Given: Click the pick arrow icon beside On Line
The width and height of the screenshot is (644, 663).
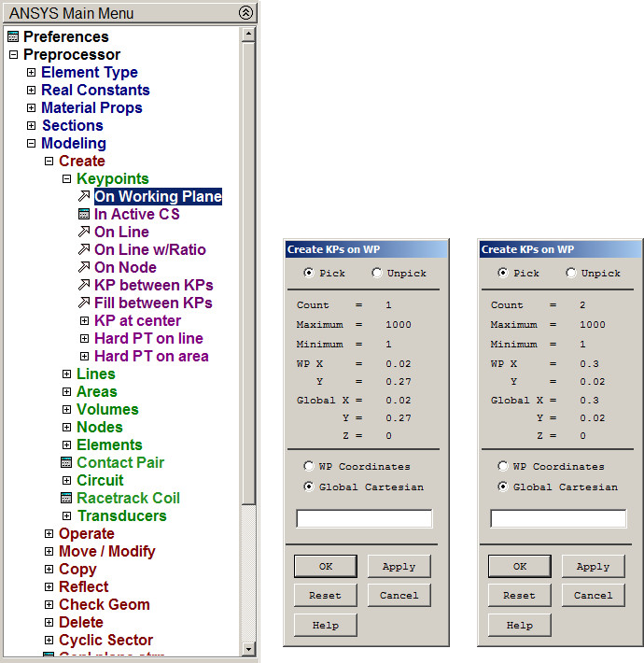Looking at the screenshot, I should 84,232.
